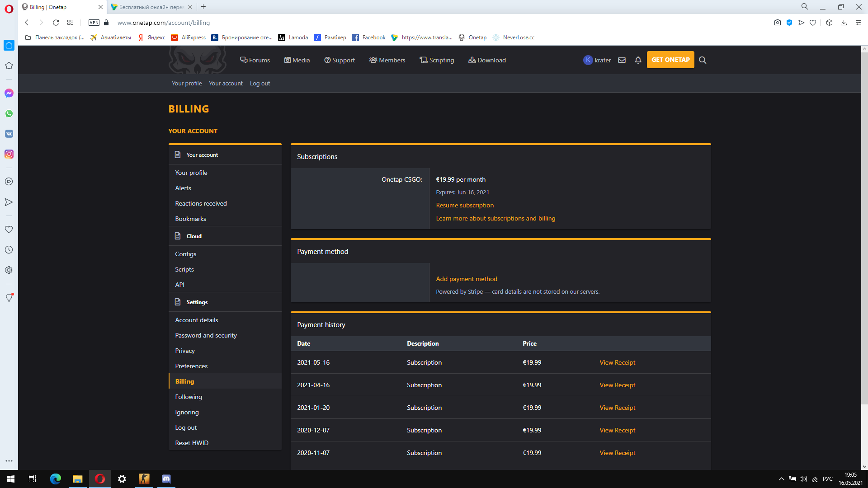Open Windows Start menu

(11, 479)
